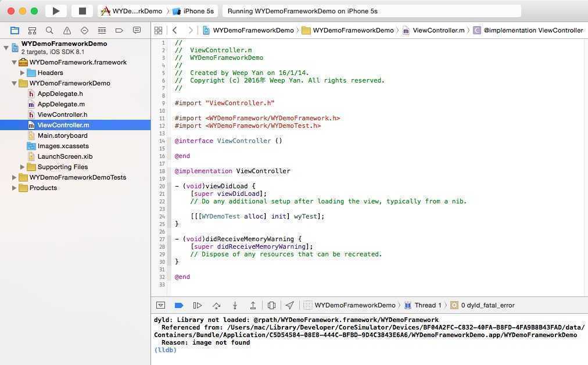Collapse the WYDemoFrameworkDemo source group

click(15, 83)
